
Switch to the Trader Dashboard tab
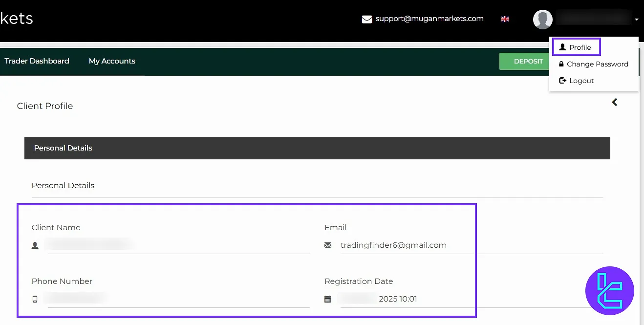pyautogui.click(x=37, y=61)
